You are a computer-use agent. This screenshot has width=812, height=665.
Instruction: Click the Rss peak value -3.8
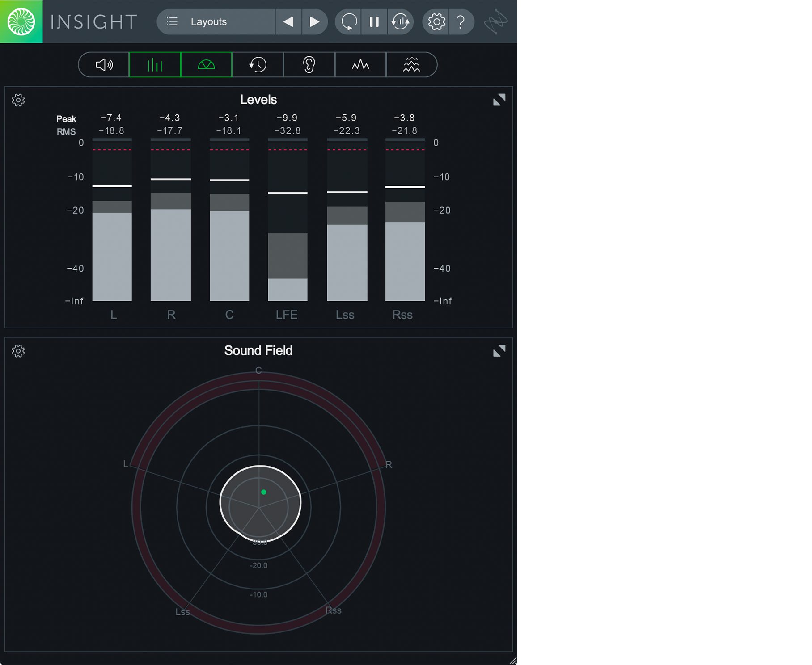click(404, 118)
